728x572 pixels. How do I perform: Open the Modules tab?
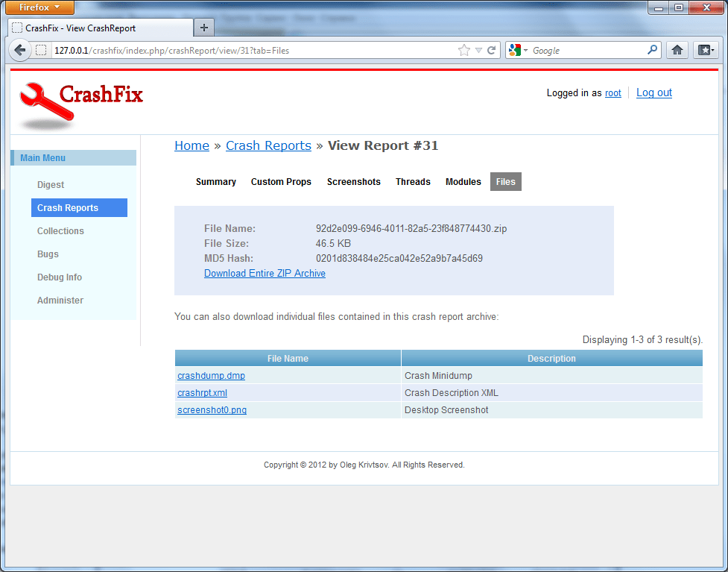pos(463,181)
